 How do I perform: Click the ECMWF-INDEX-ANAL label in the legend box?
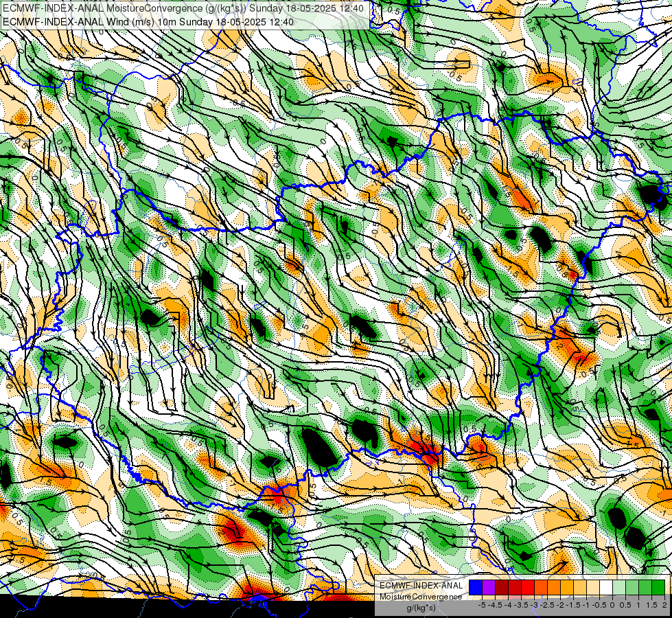pyautogui.click(x=421, y=586)
